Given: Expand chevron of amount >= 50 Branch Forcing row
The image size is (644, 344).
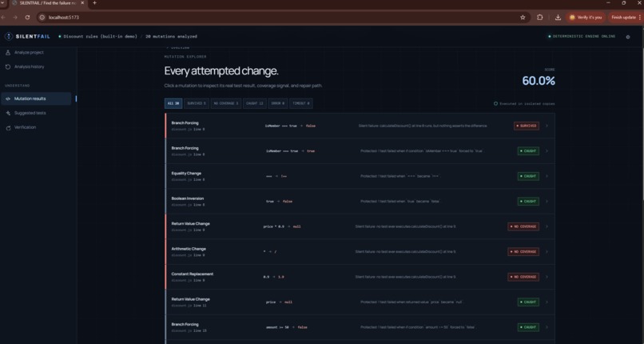Looking at the screenshot, I should click(x=547, y=327).
